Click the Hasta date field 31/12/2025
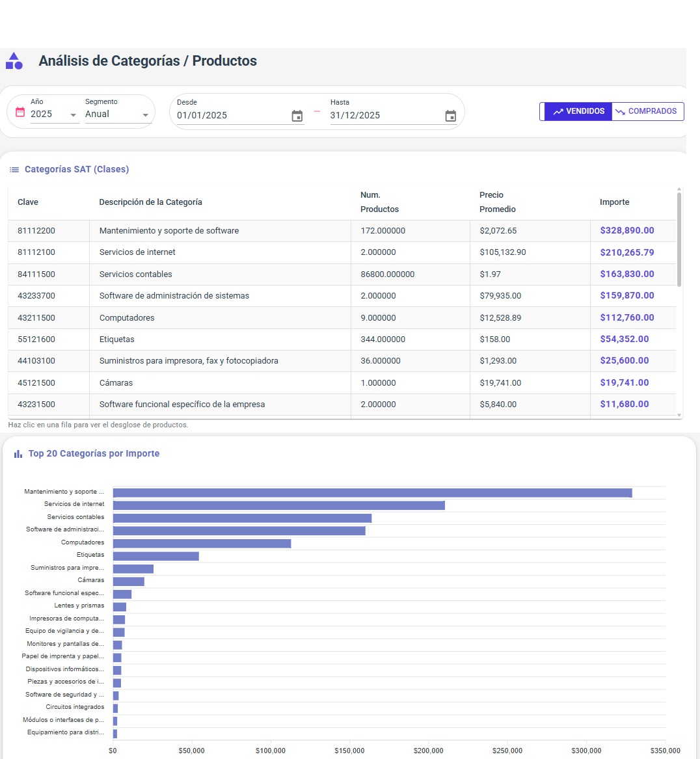700x759 pixels. pos(384,116)
